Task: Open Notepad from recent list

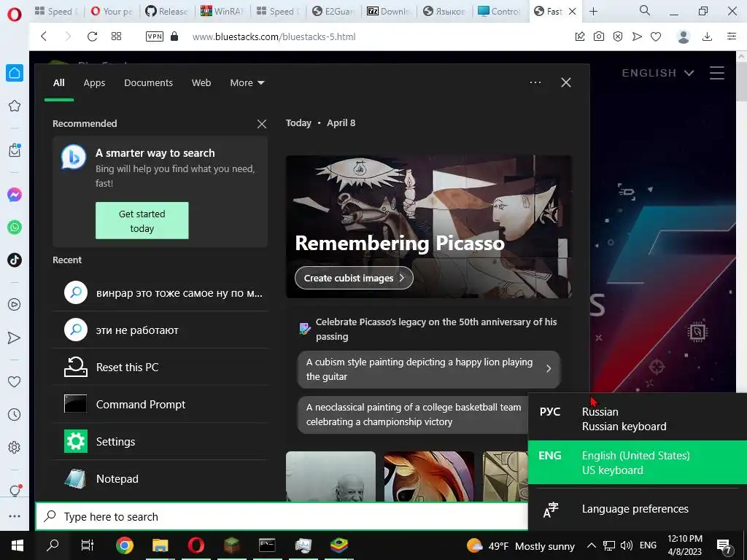Action: coord(160,478)
